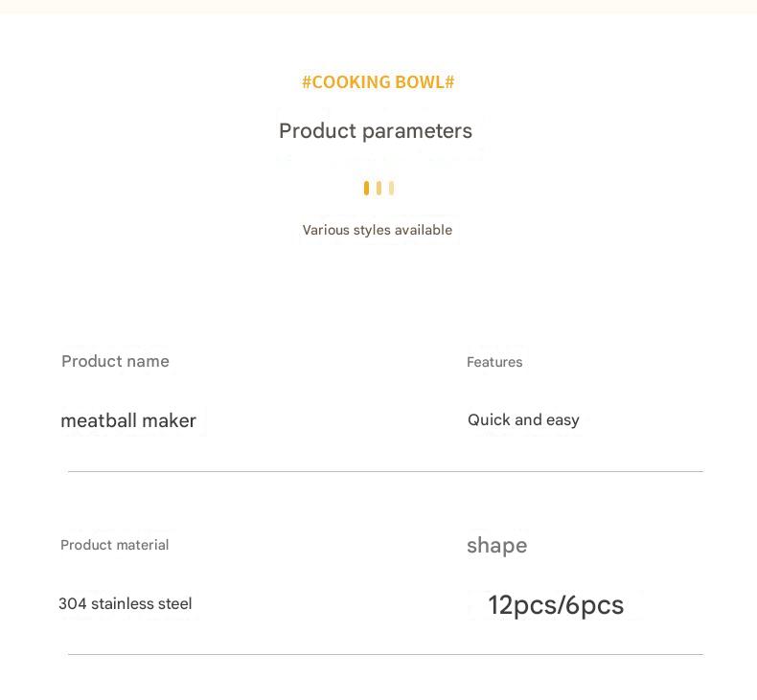Screen dimensions: 757x700
Task: Click the 12pcs/6pcs value text
Action: (x=556, y=605)
